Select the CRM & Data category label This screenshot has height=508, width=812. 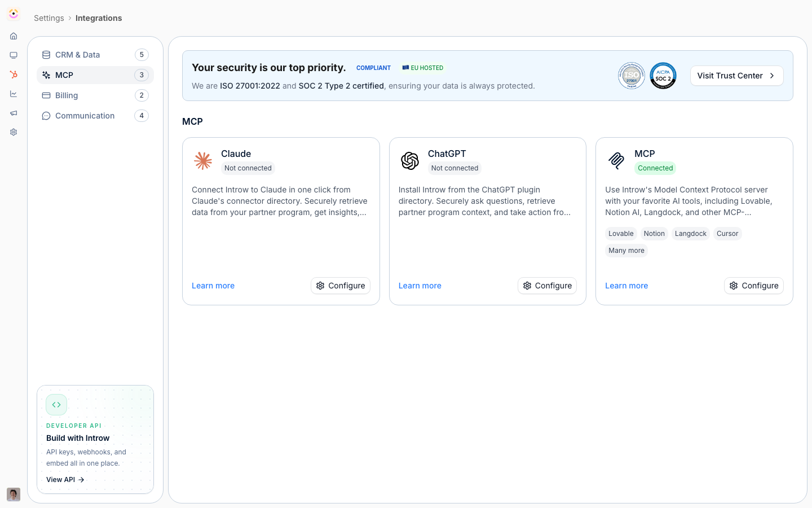click(x=78, y=55)
